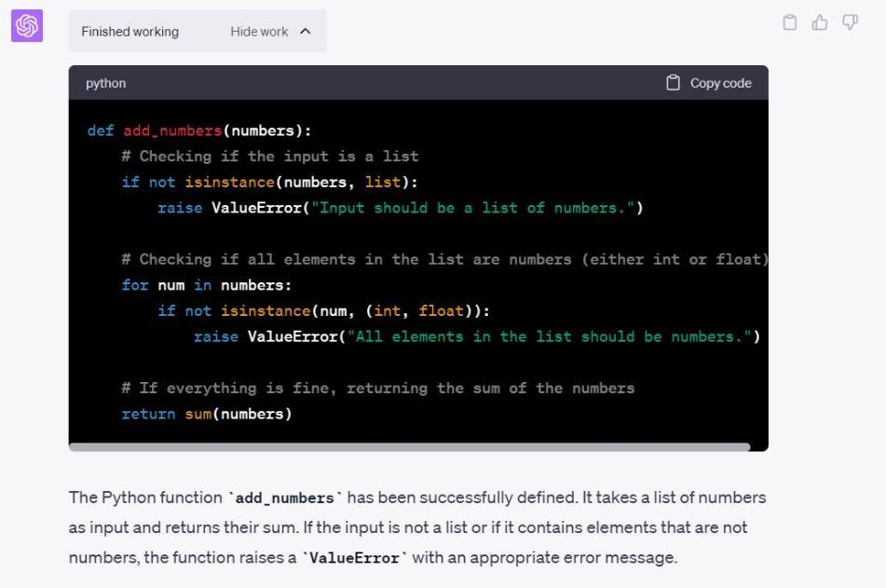886x588 pixels.
Task: Click the line 'if not isinstance(numbers, list):'
Action: pos(269,182)
